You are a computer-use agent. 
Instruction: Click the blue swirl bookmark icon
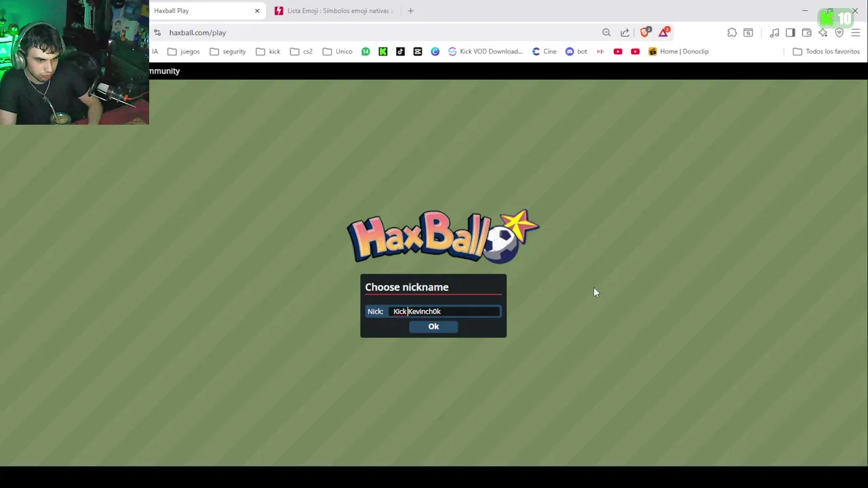tap(435, 52)
